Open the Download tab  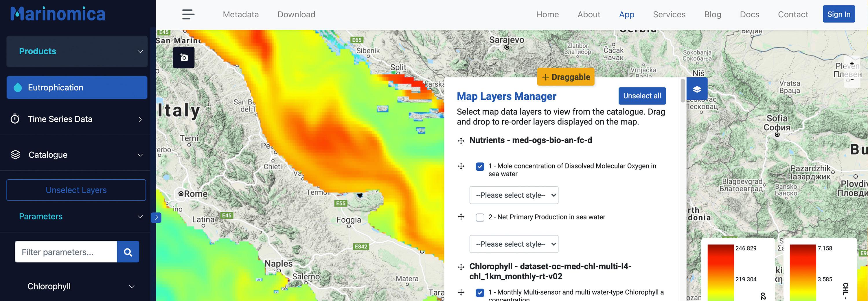[x=296, y=14]
